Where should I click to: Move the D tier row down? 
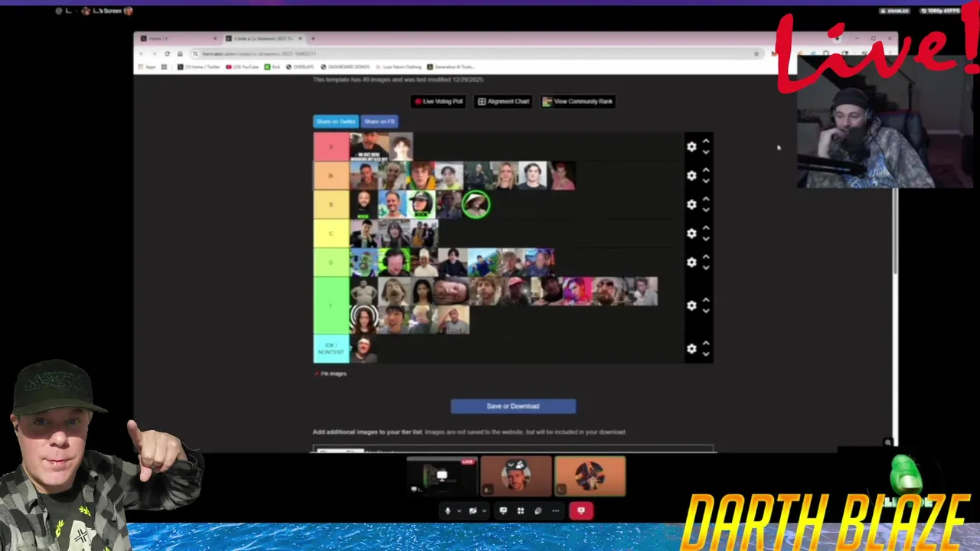(706, 268)
